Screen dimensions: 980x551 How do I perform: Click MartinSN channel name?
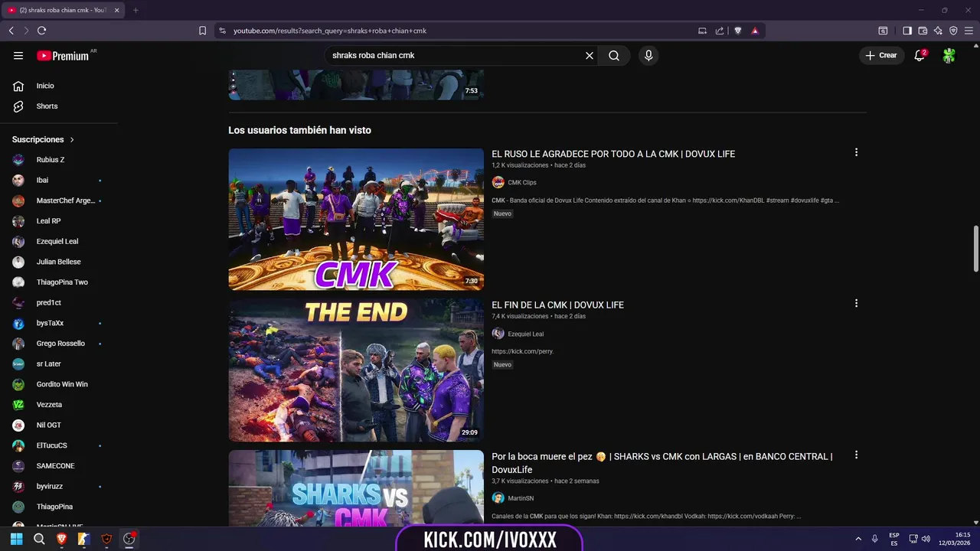[521, 498]
